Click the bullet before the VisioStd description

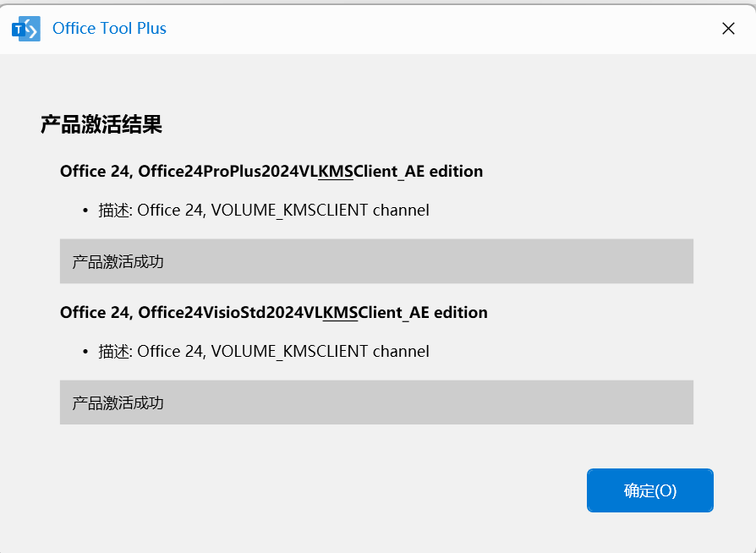[85, 352]
